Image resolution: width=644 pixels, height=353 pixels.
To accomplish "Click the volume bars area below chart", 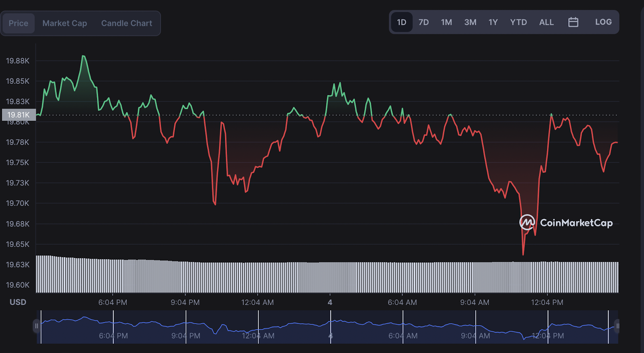I will pyautogui.click(x=327, y=274).
